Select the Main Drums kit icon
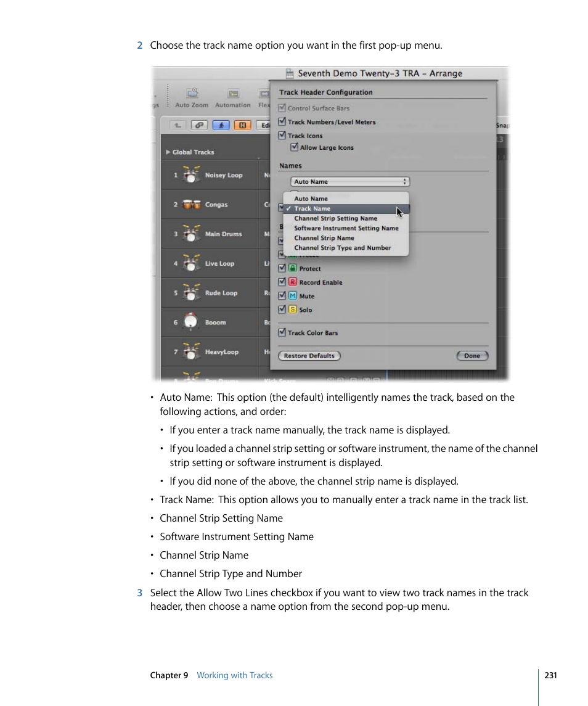Image resolution: width=588 pixels, height=706 pixels. [x=191, y=234]
